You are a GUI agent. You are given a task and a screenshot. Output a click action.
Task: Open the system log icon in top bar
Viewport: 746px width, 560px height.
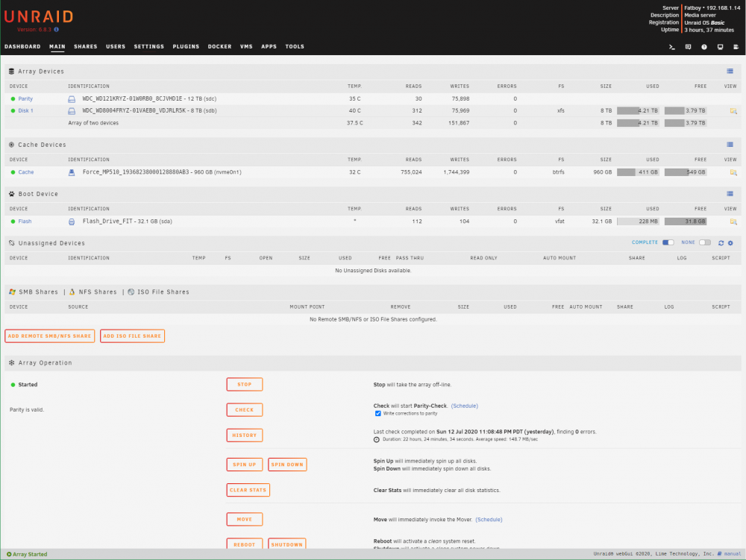(736, 47)
